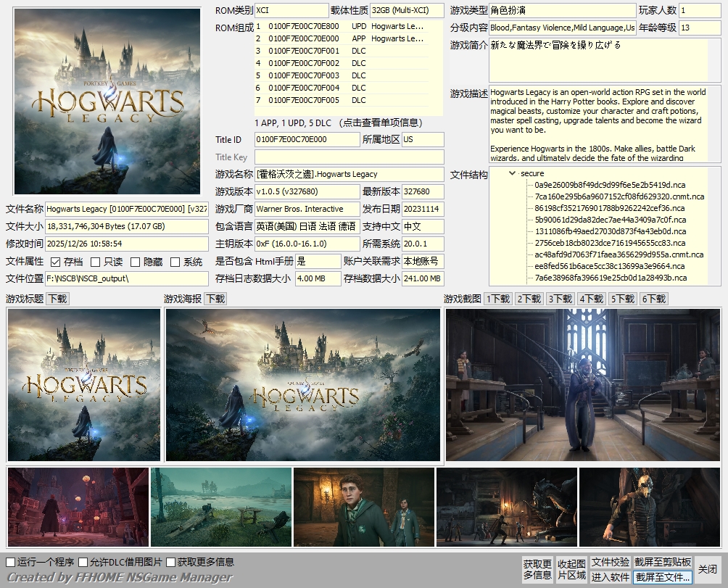
Task: Click the 载体性质 32GB (Multi-XCI) field
Action: click(x=407, y=10)
